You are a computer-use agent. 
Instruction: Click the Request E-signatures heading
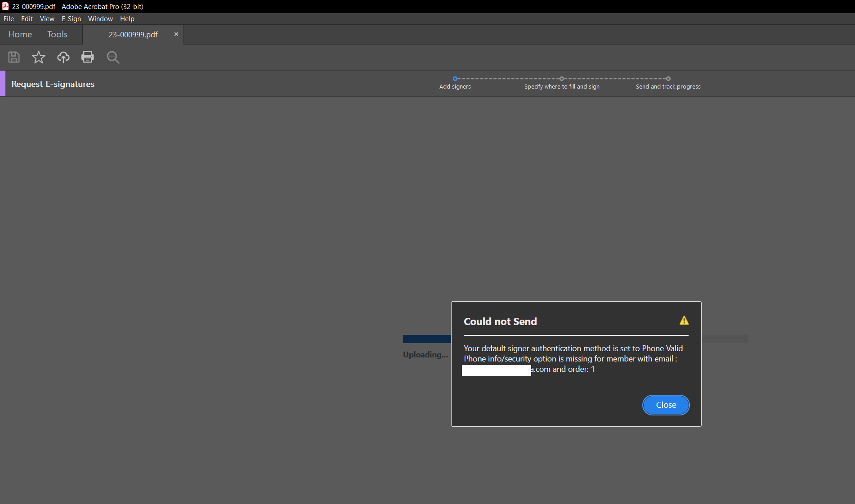click(x=53, y=84)
